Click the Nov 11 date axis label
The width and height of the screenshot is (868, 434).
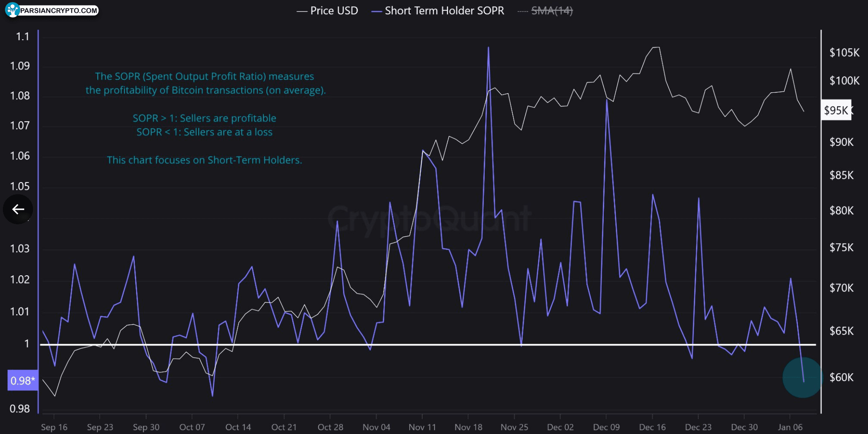tap(422, 427)
